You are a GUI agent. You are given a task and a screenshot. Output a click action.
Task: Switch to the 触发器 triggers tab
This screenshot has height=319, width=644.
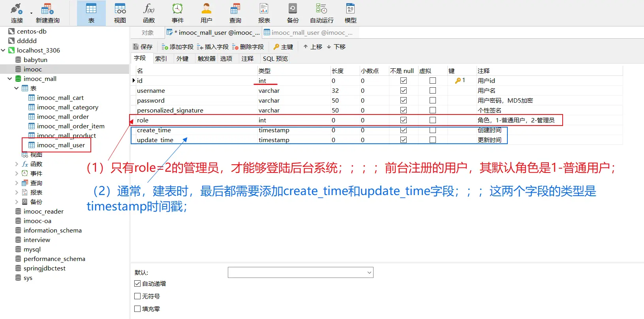(207, 58)
